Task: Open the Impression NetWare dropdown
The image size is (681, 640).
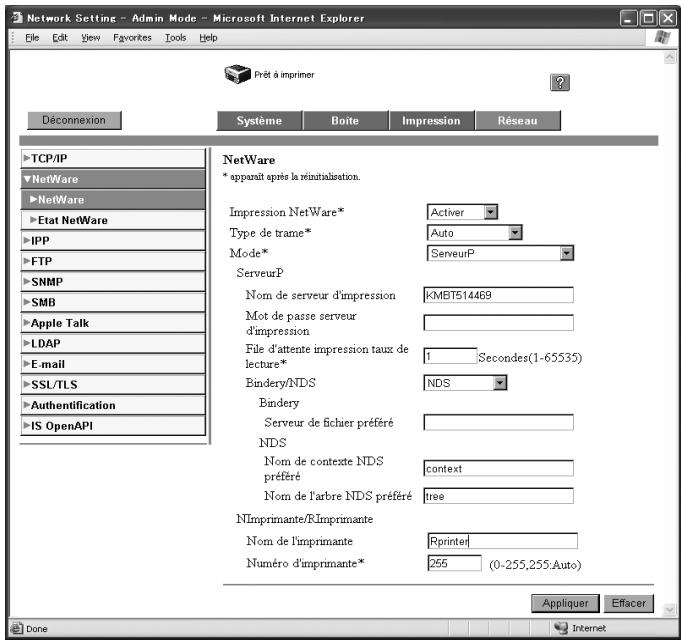Action: pyautogui.click(x=490, y=212)
